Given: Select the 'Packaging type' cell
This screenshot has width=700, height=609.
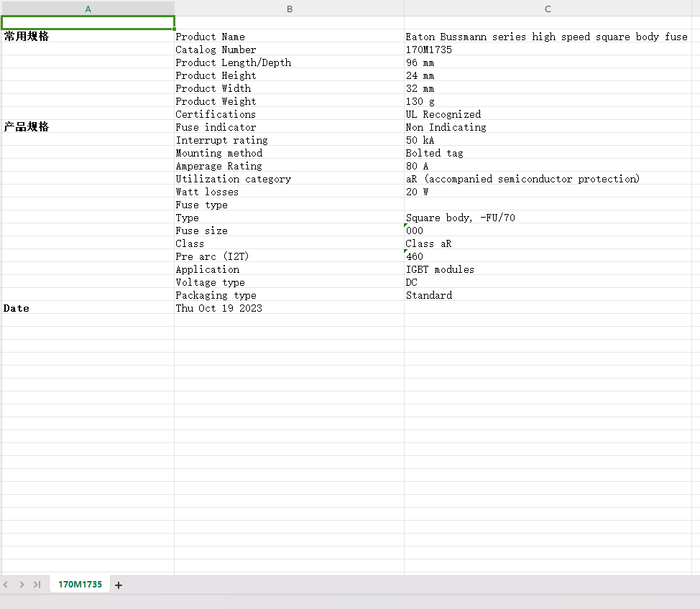Looking at the screenshot, I should pos(290,295).
